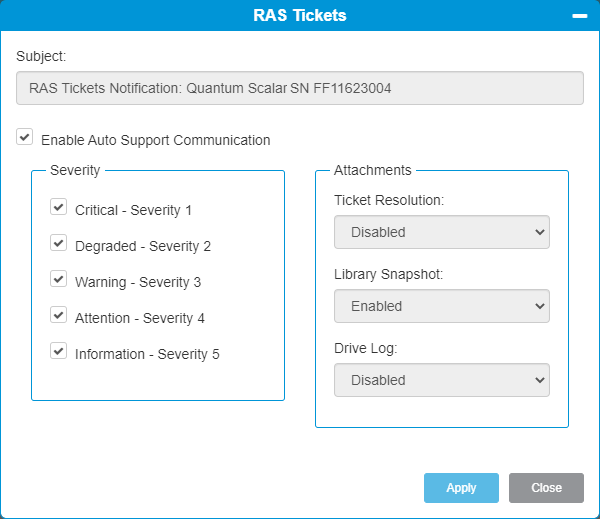The height and width of the screenshot is (519, 600).
Task: Minimize the RAS Tickets dialog
Action: [x=579, y=16]
